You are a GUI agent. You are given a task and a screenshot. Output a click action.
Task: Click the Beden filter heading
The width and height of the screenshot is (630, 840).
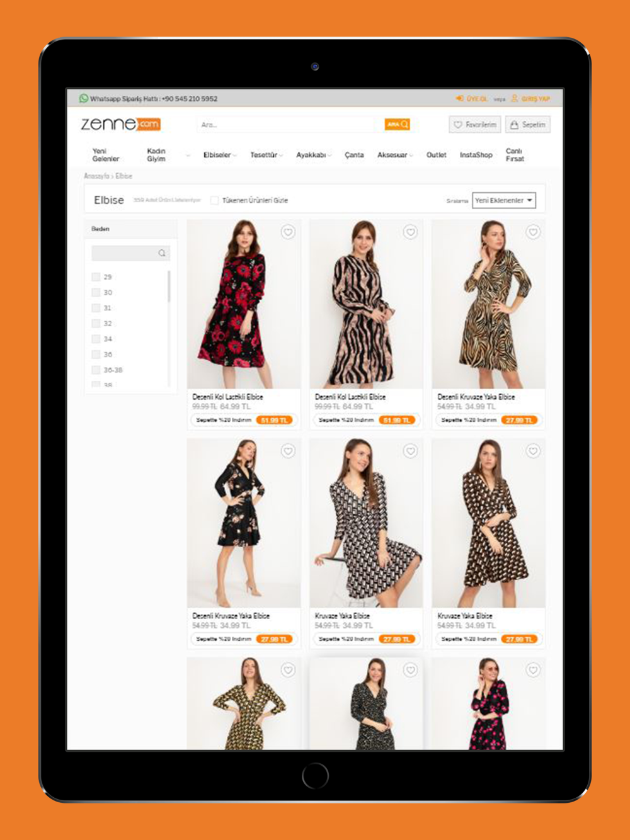(100, 229)
